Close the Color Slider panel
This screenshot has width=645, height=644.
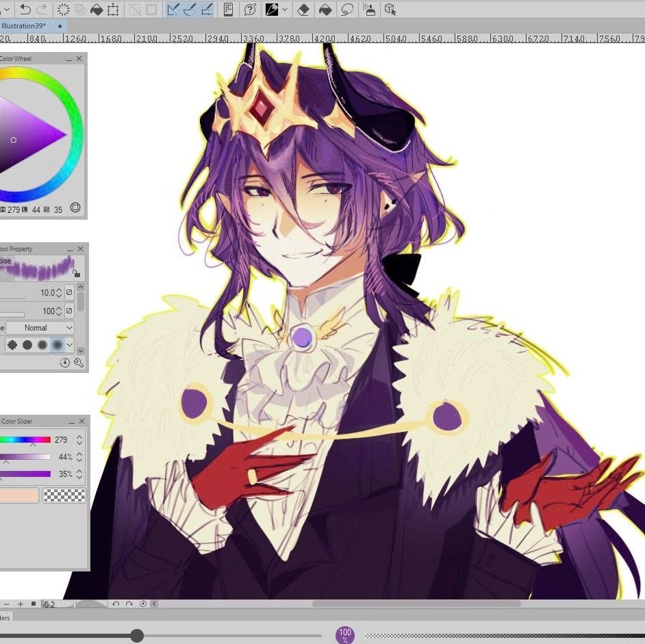[x=82, y=422]
